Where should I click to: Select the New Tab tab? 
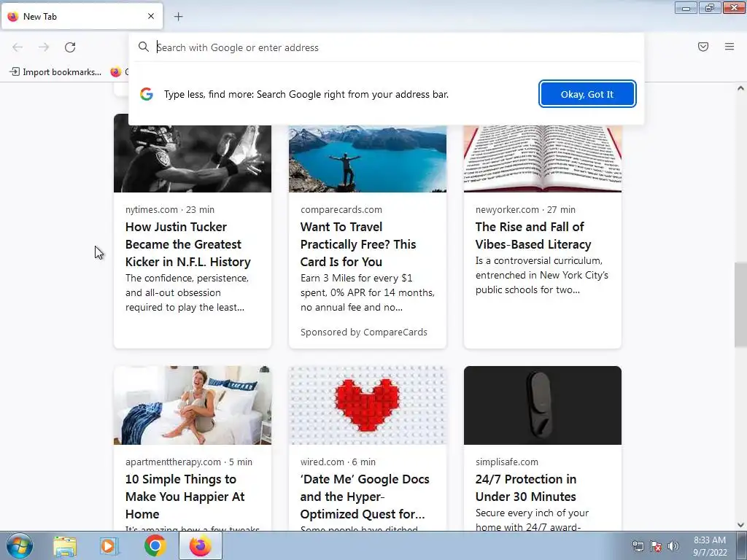[82, 16]
